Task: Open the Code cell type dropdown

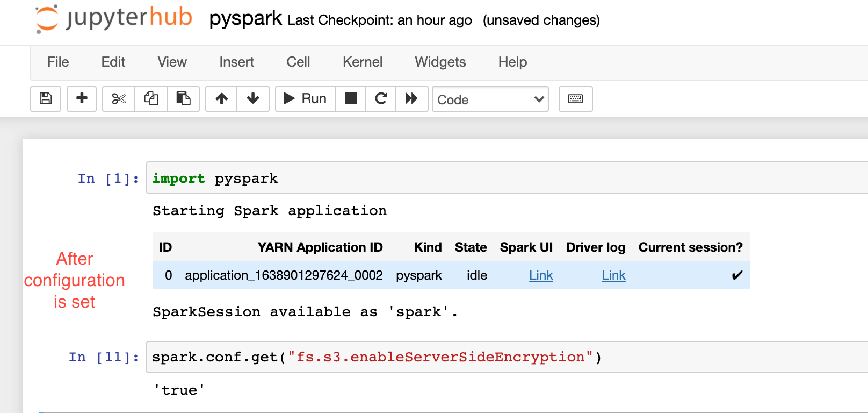Action: click(490, 99)
